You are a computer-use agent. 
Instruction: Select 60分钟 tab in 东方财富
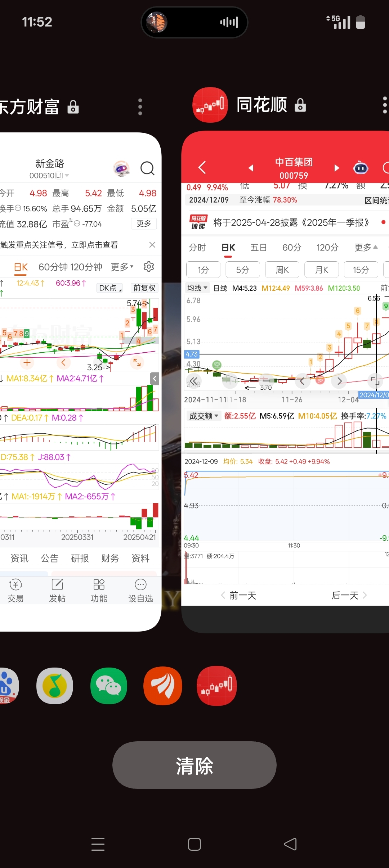[x=53, y=267]
